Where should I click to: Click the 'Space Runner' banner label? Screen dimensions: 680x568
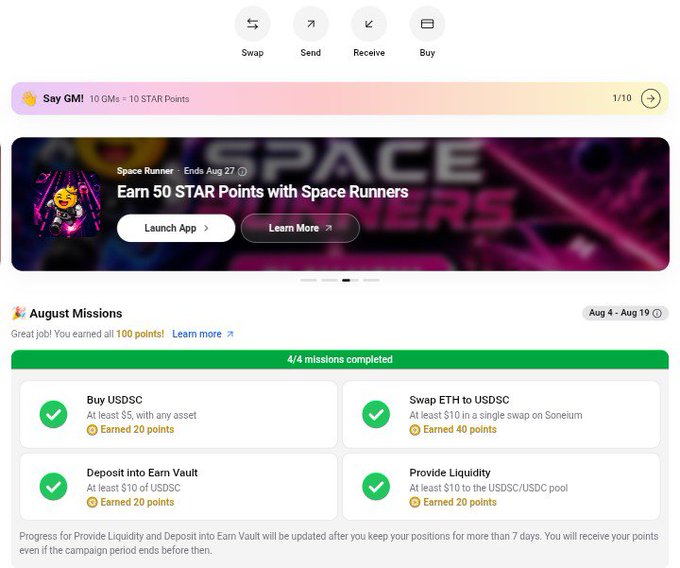pyautogui.click(x=145, y=171)
